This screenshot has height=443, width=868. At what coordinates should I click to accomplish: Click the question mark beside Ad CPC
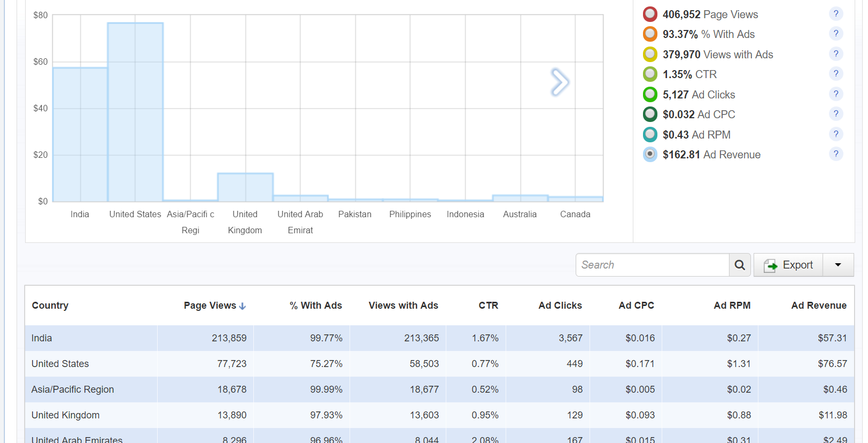[x=836, y=114]
